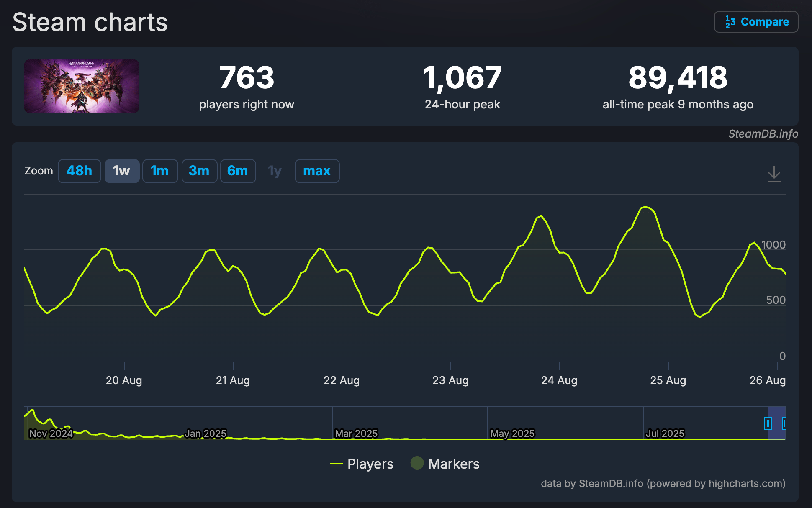This screenshot has height=508, width=812.
Task: Click the selected range in the navigator strip
Action: 778,423
